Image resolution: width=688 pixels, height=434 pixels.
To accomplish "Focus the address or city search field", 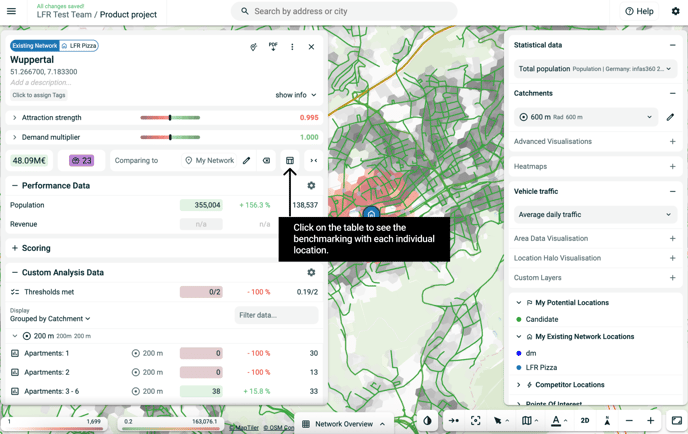I will pos(344,11).
